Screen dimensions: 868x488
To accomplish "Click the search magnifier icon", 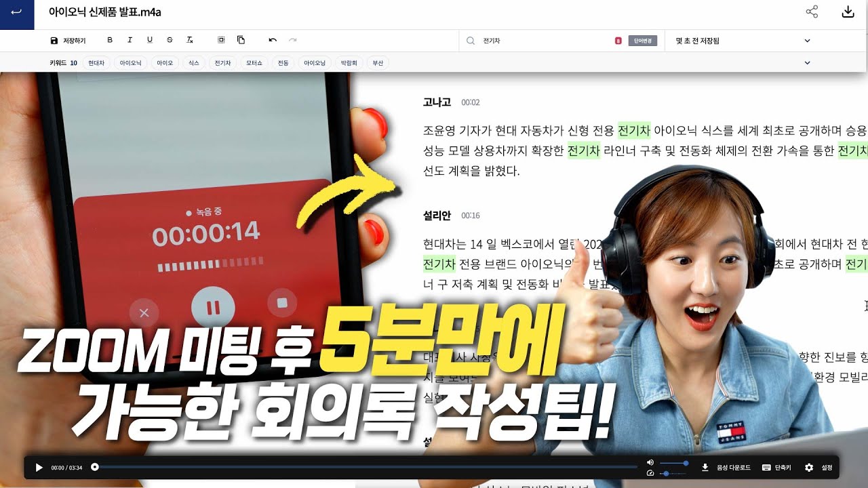I will [471, 41].
